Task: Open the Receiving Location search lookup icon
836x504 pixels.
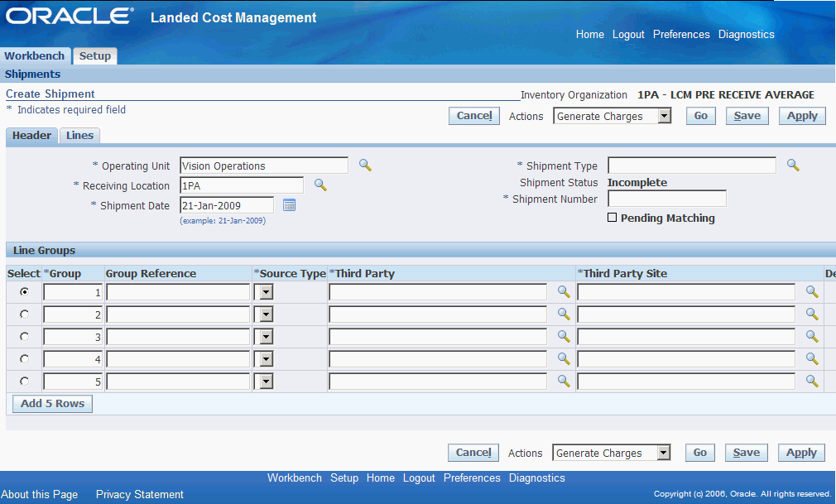Action: click(x=320, y=185)
